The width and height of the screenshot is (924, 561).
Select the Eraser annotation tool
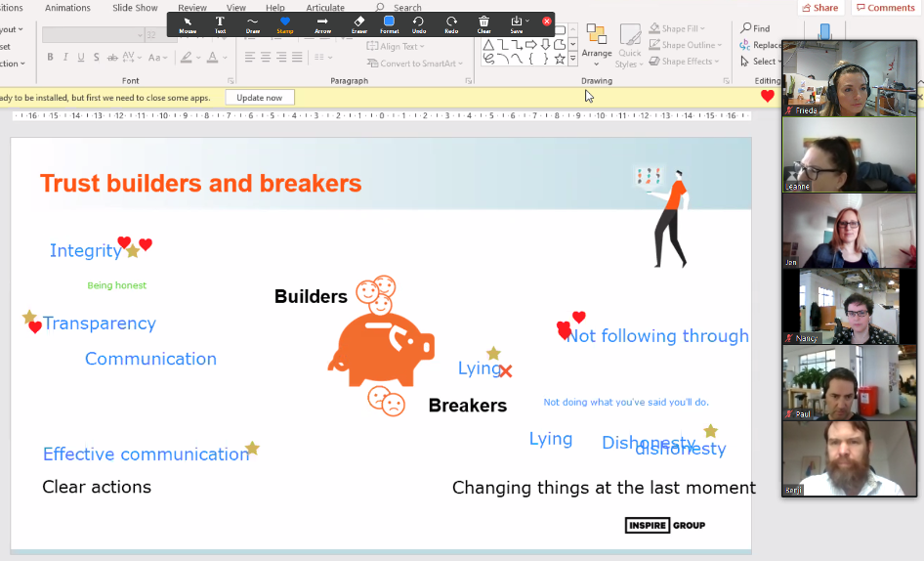[x=358, y=24]
